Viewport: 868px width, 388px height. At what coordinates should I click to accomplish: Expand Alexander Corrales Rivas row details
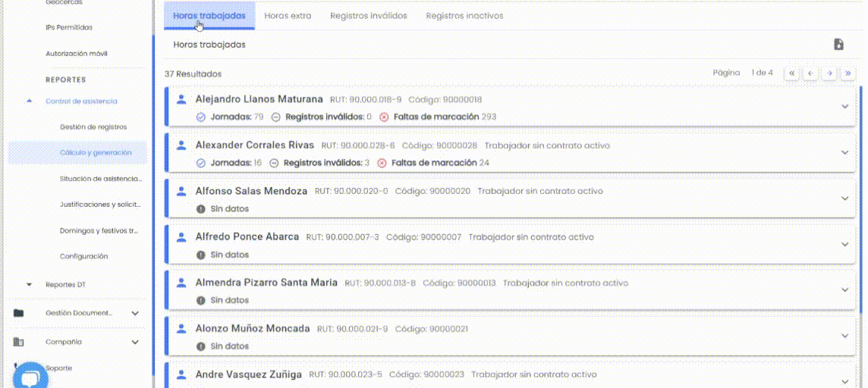(x=844, y=152)
